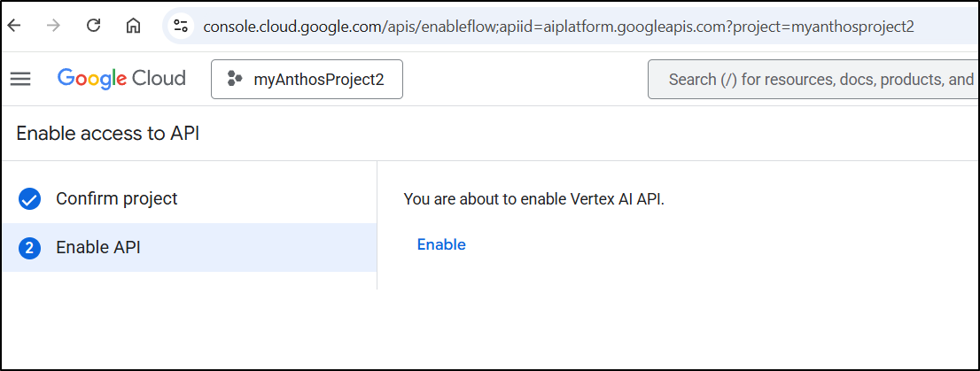Open the myAnthosProject2 project selector

tap(307, 80)
